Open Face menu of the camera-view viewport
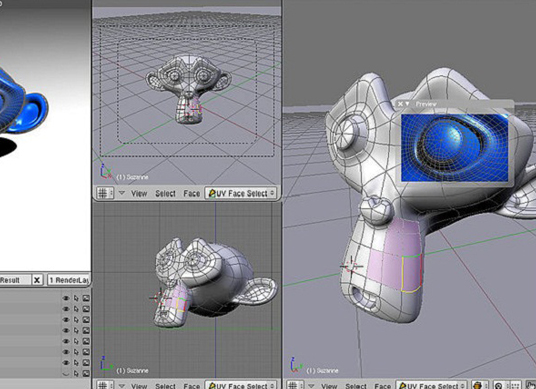Viewport: 536px width, 389px height. [x=191, y=193]
